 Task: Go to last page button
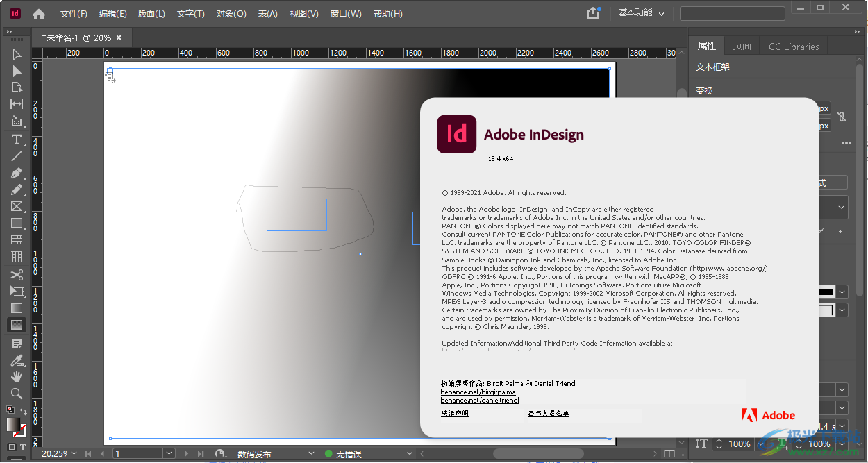(201, 453)
